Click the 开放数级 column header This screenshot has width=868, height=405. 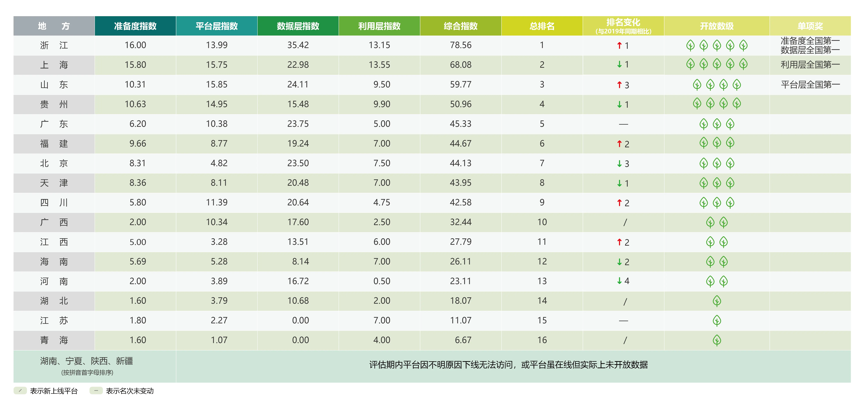717,26
